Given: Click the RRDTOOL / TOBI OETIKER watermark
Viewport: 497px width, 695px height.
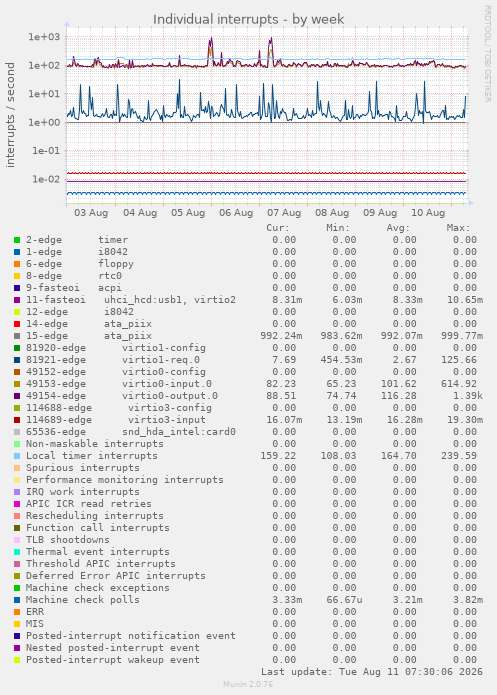Looking at the screenshot, I should (487, 54).
